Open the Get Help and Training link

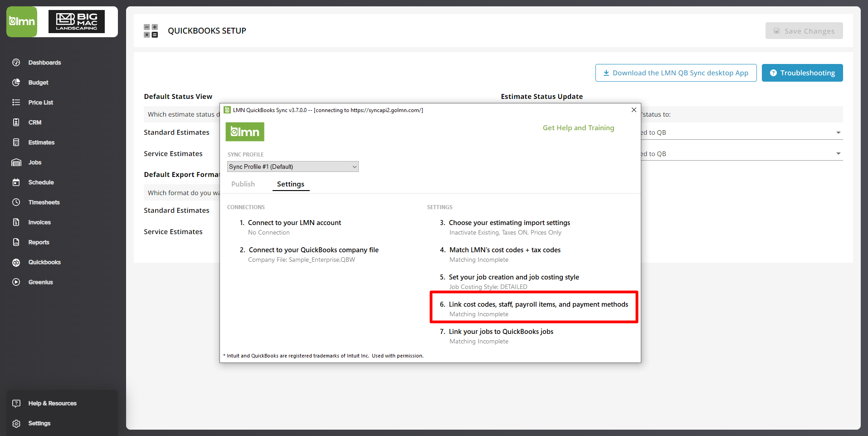(x=578, y=128)
